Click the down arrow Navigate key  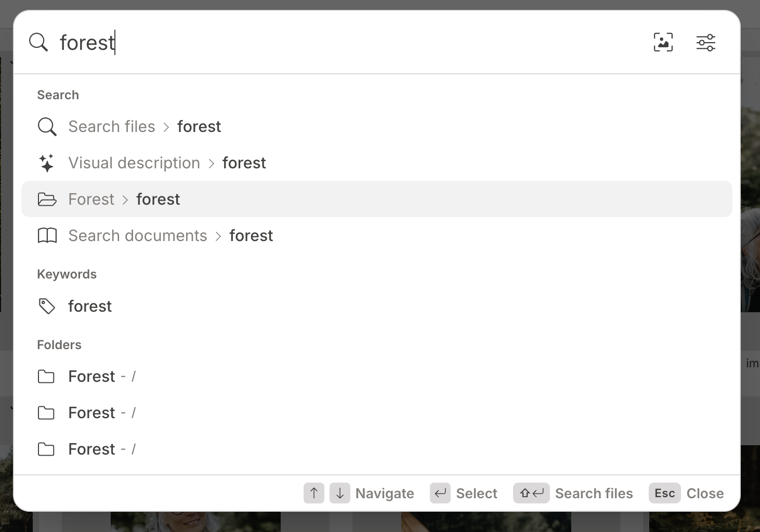pyautogui.click(x=340, y=493)
